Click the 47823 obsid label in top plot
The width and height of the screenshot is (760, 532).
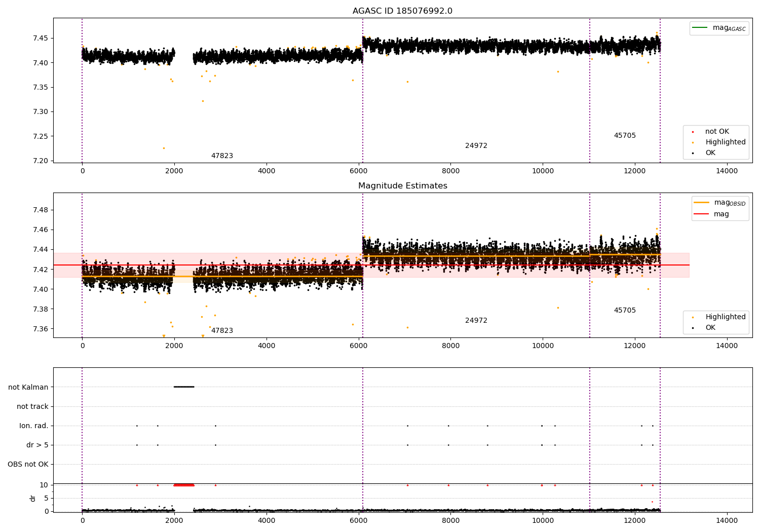(222, 156)
